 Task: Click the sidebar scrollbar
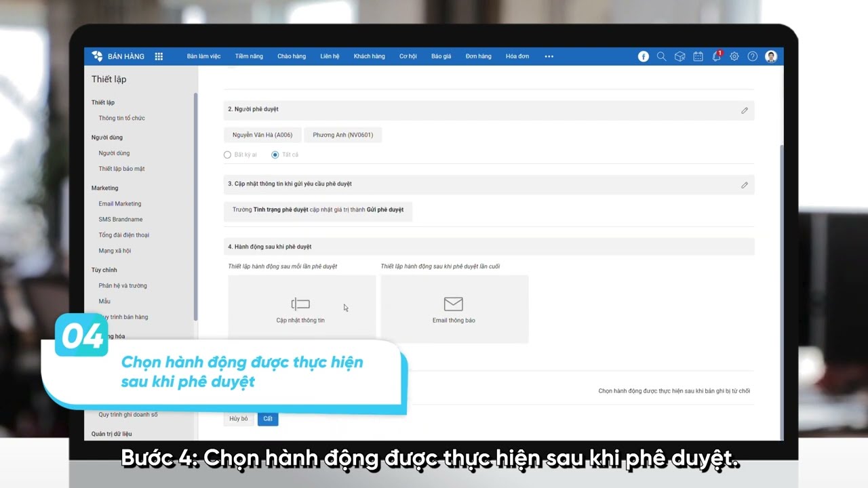(x=195, y=207)
